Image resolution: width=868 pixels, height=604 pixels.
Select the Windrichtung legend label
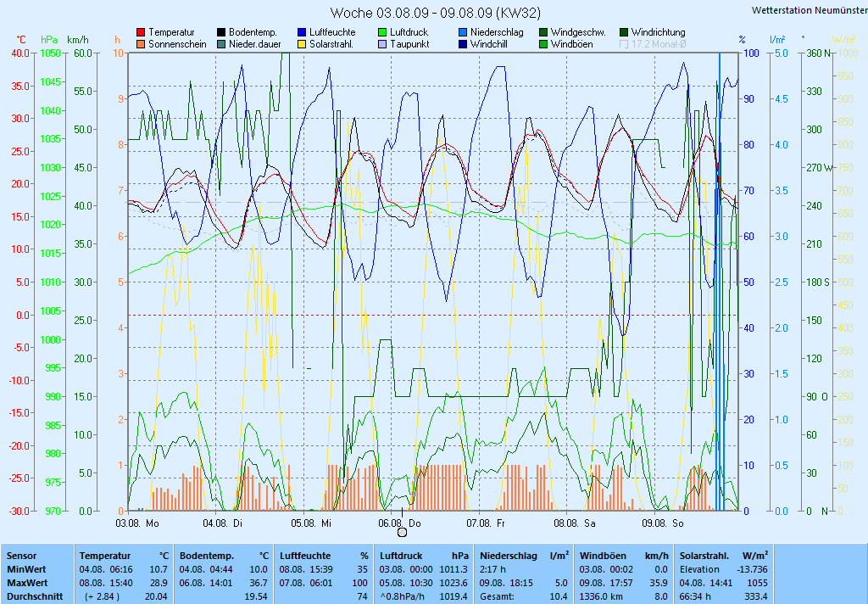click(x=658, y=33)
